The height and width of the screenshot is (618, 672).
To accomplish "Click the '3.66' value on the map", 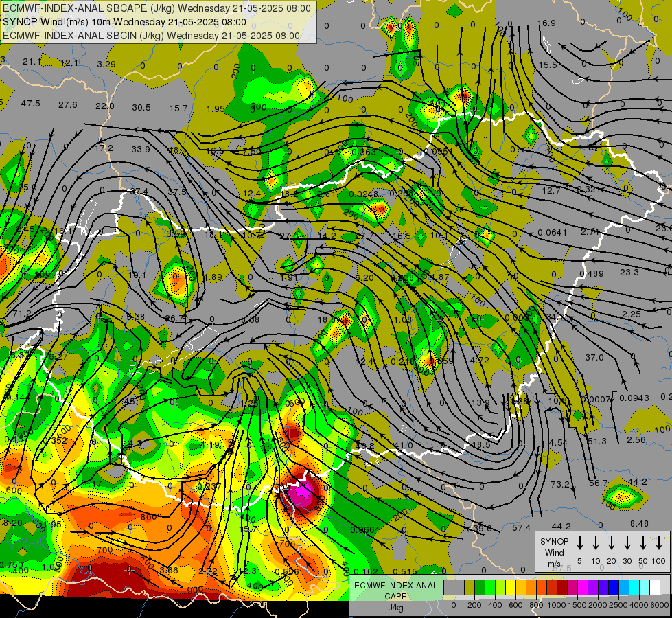I will [x=169, y=570].
